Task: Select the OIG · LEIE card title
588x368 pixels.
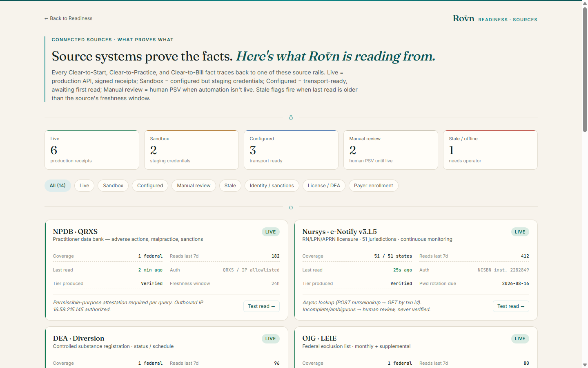Action: tap(319, 338)
